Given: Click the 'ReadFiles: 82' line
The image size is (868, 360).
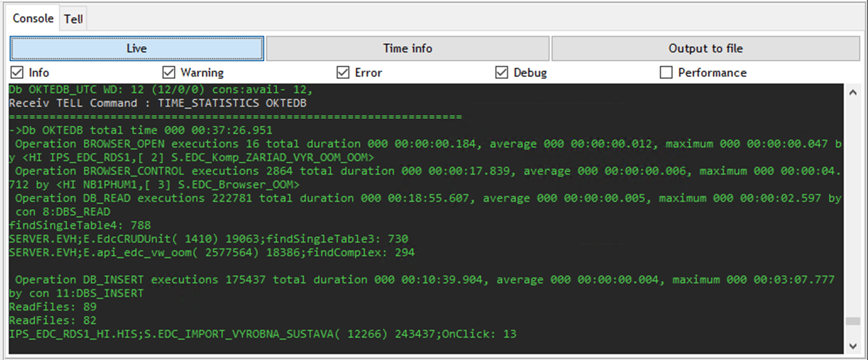Looking at the screenshot, I should click(53, 321).
